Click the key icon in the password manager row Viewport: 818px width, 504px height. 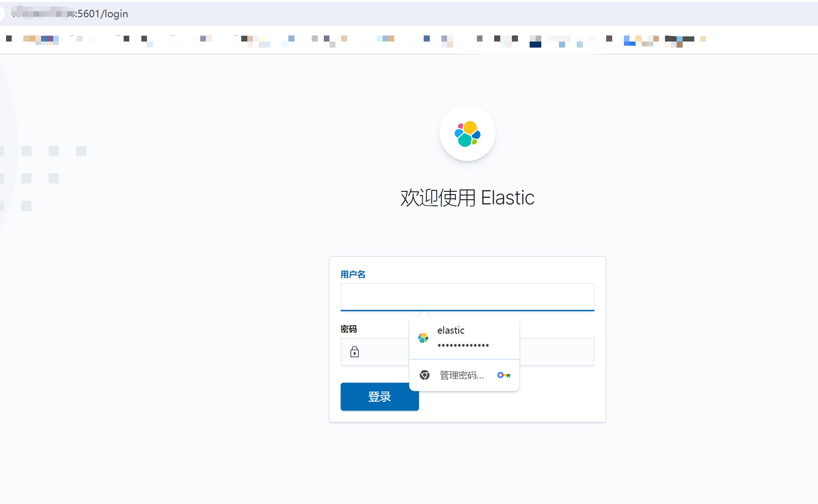pyautogui.click(x=503, y=375)
